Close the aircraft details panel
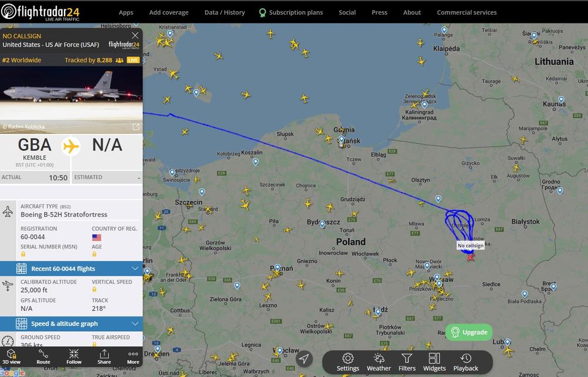This screenshot has width=588, height=377. point(135,36)
